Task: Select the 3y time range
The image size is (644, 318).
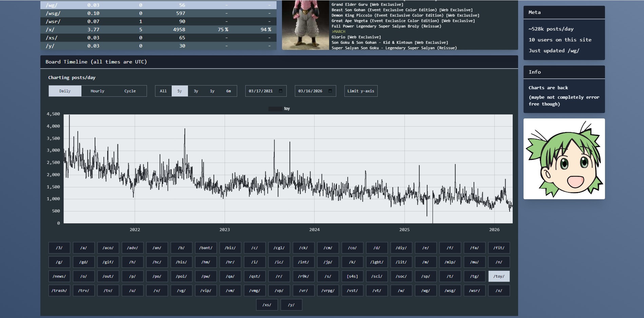Action: coord(196,91)
